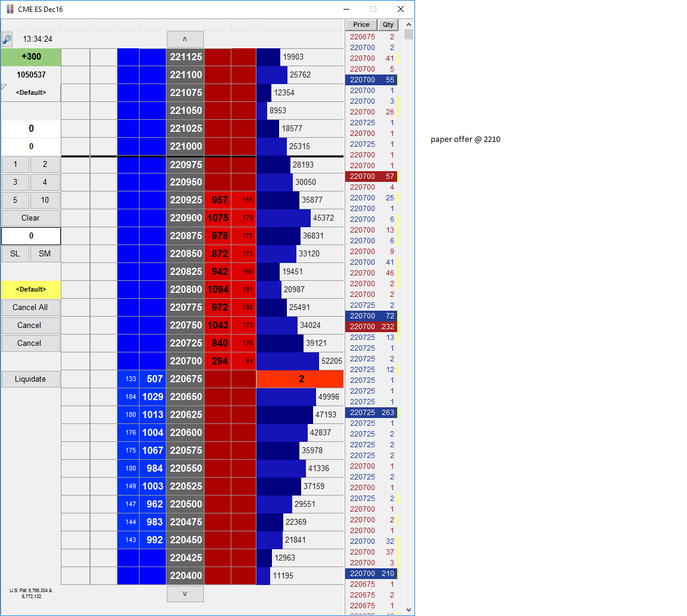Open the yellow <Default> template selector
This screenshot has width=687, height=616.
point(31,290)
